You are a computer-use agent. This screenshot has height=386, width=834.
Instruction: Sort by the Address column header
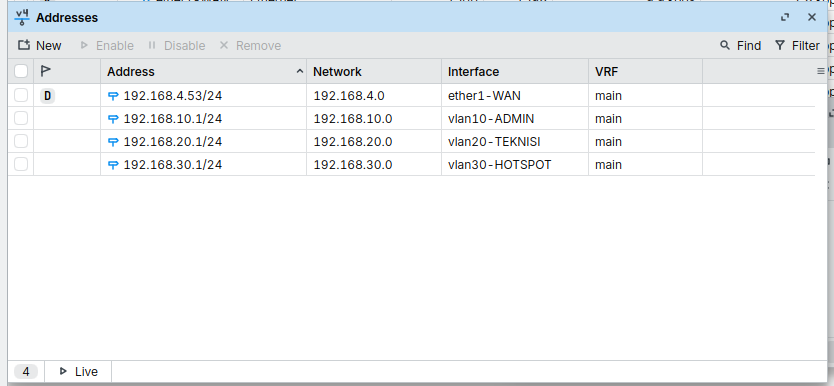203,71
